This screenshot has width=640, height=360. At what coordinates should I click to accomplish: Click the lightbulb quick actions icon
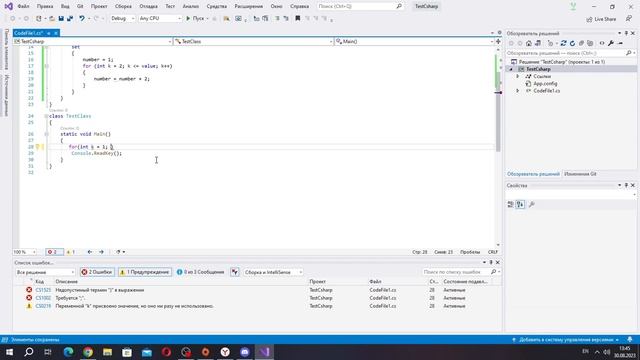pos(37,147)
